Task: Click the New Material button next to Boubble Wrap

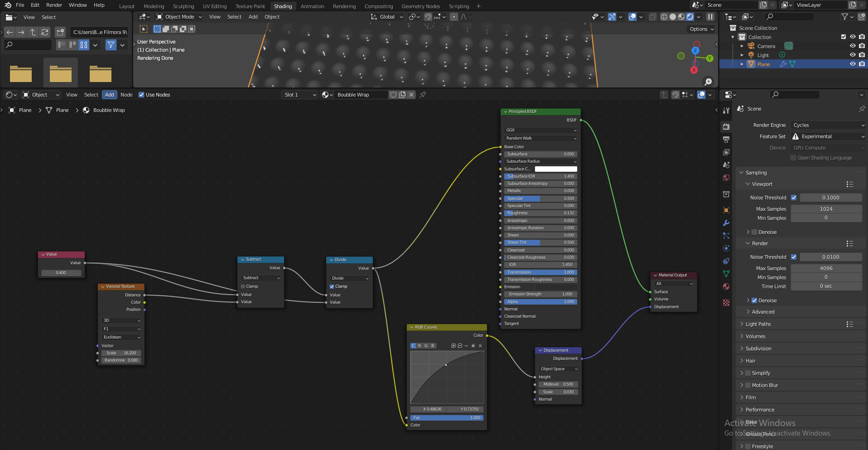Action: (x=402, y=95)
